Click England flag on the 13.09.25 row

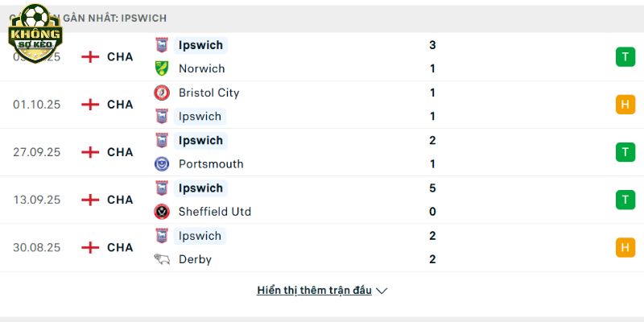pos(91,200)
